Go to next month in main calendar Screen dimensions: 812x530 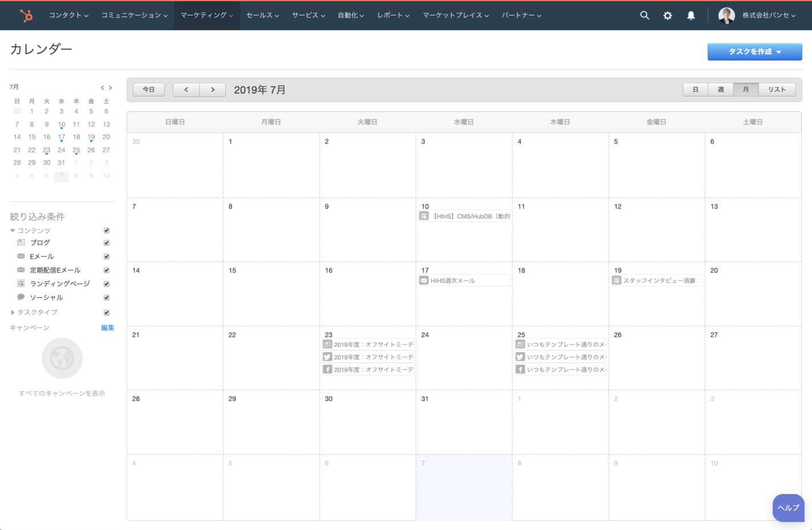pos(213,90)
